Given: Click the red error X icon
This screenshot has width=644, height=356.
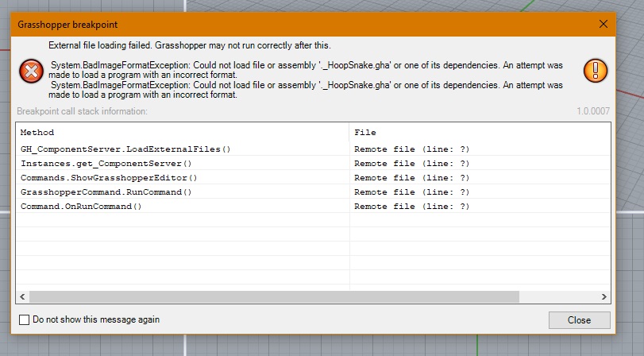Looking at the screenshot, I should pos(31,71).
